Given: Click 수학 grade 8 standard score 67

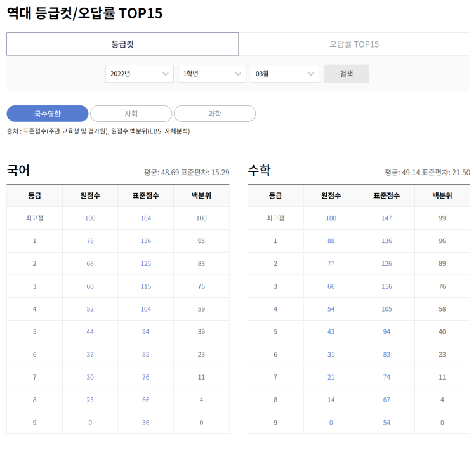Looking at the screenshot, I should click(387, 400).
